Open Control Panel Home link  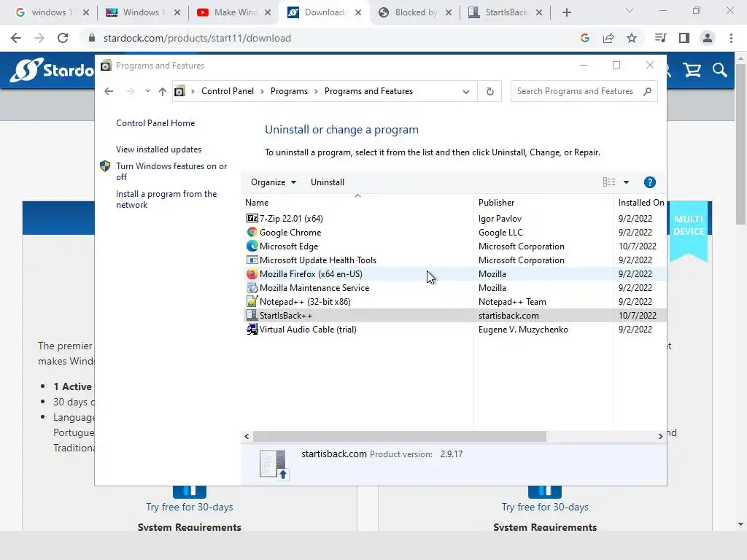pyautogui.click(x=155, y=122)
